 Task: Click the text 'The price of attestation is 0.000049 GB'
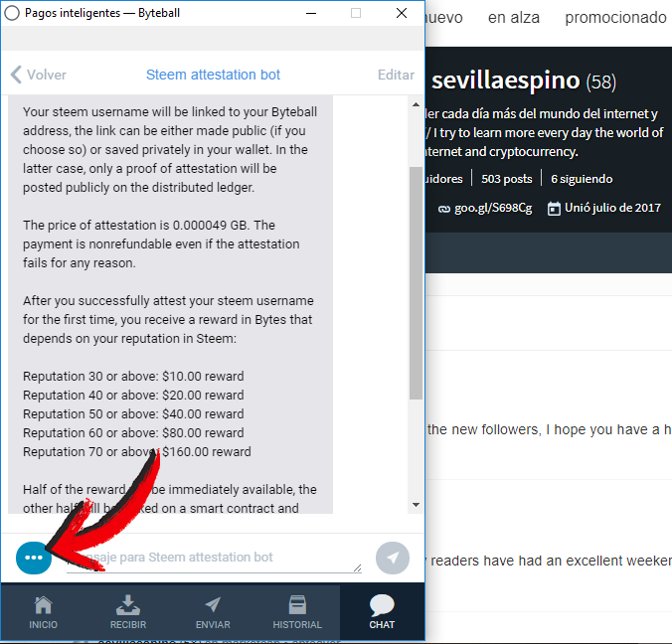(x=137, y=225)
